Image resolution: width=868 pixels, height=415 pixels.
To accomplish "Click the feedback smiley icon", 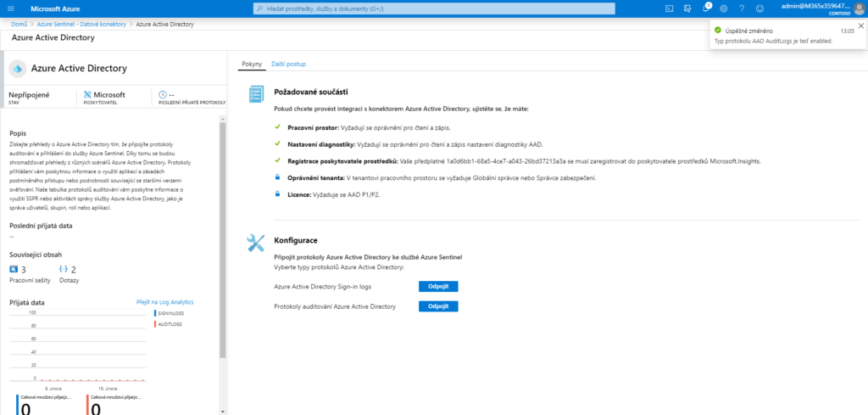I will [760, 8].
